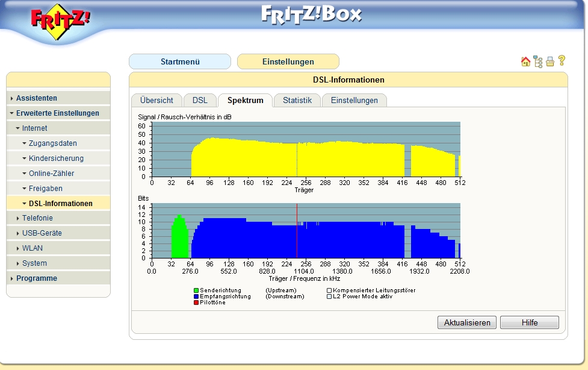Click the L2 Power Mode aktiv box
The image size is (588, 370).
[x=329, y=296]
